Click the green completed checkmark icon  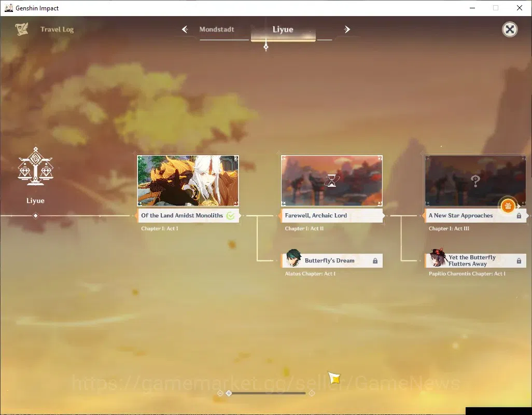point(230,215)
